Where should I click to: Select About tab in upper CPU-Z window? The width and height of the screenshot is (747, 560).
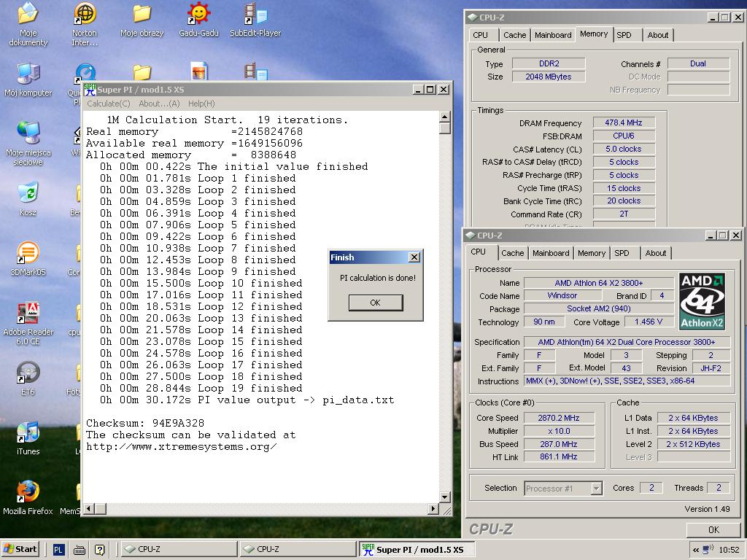[658, 35]
